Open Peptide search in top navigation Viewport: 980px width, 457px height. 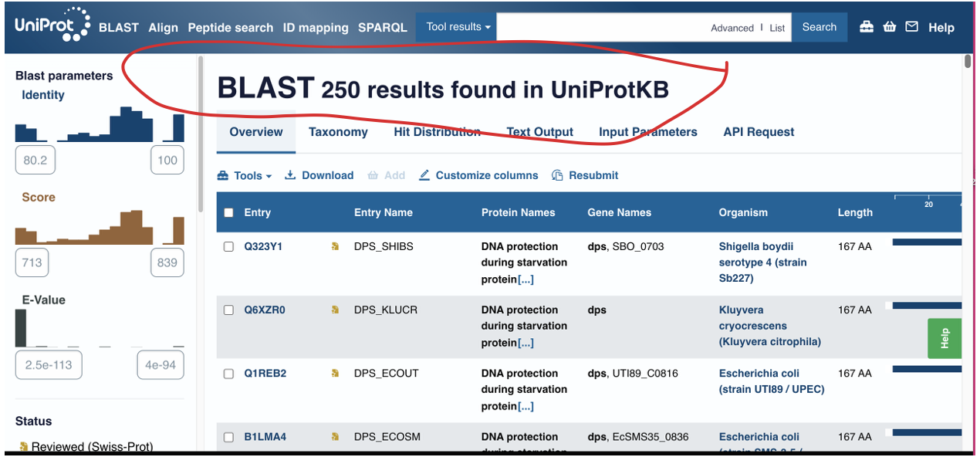coord(231,28)
